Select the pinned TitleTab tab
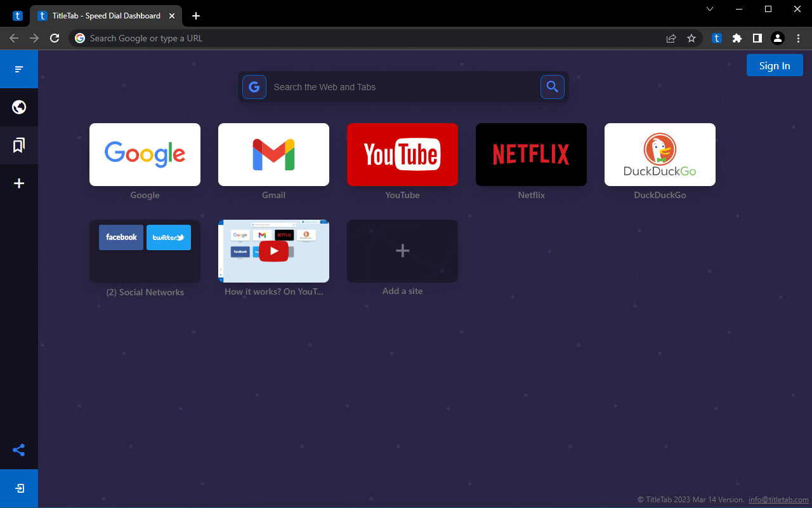Screen dimensions: 812x508 click(18, 16)
